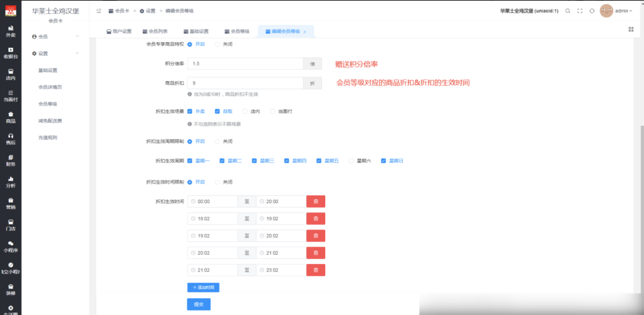This screenshot has width=644, height=315.
Task: Open 会员详情页 in left menu
Action: pos(50,87)
